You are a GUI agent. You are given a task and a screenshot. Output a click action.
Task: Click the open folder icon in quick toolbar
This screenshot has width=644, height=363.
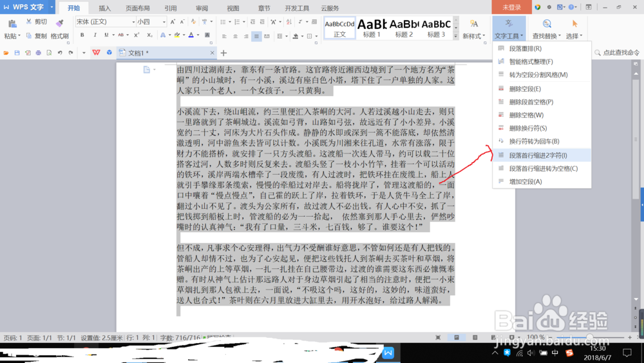[x=6, y=53]
